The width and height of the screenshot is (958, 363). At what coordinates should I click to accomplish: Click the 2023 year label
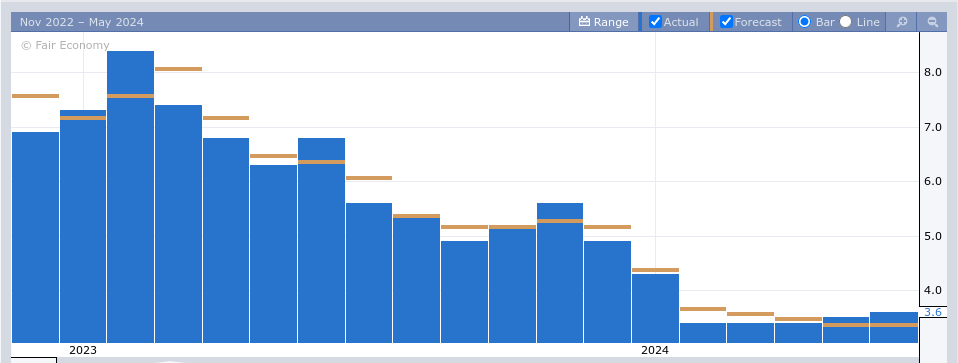point(82,350)
